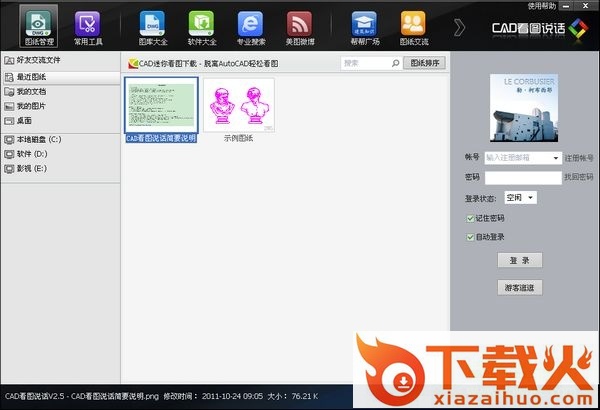This screenshot has width=600, height=410.
Task: Open the 软件大全 software collection icon
Action: coord(202,28)
